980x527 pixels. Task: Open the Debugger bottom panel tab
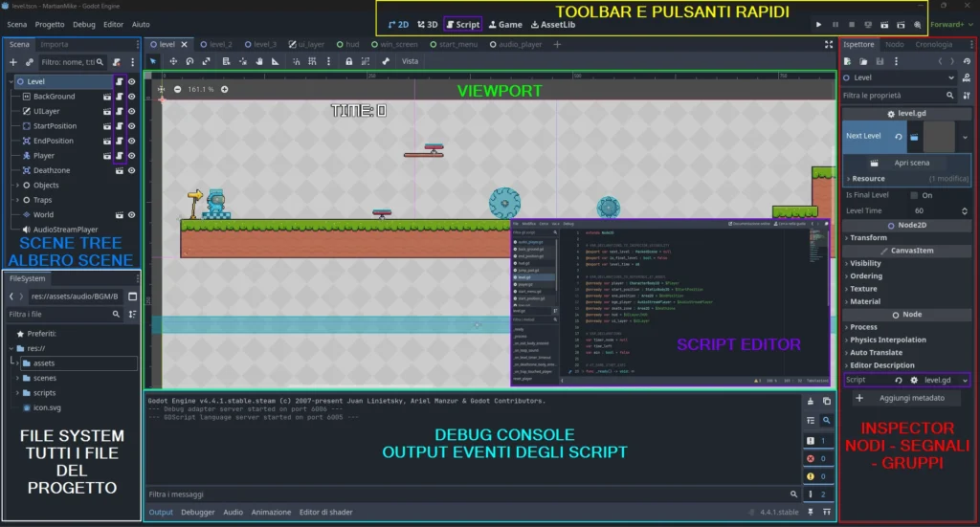coord(197,512)
